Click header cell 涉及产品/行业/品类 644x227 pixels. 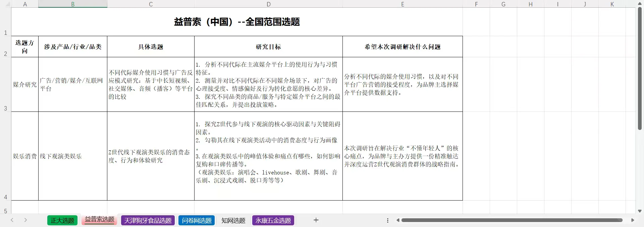click(73, 47)
